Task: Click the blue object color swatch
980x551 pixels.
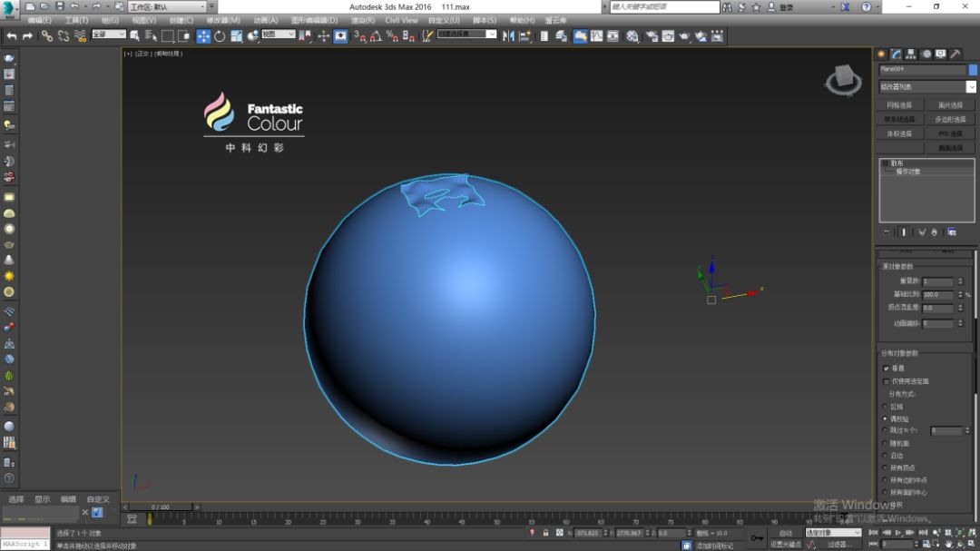Action: pyautogui.click(x=973, y=69)
